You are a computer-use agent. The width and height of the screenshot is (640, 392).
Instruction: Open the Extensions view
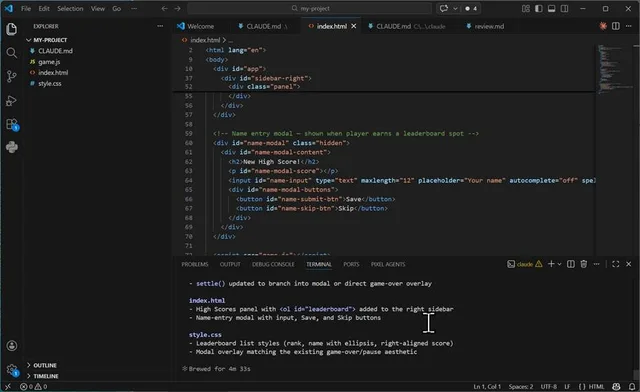[x=11, y=124]
